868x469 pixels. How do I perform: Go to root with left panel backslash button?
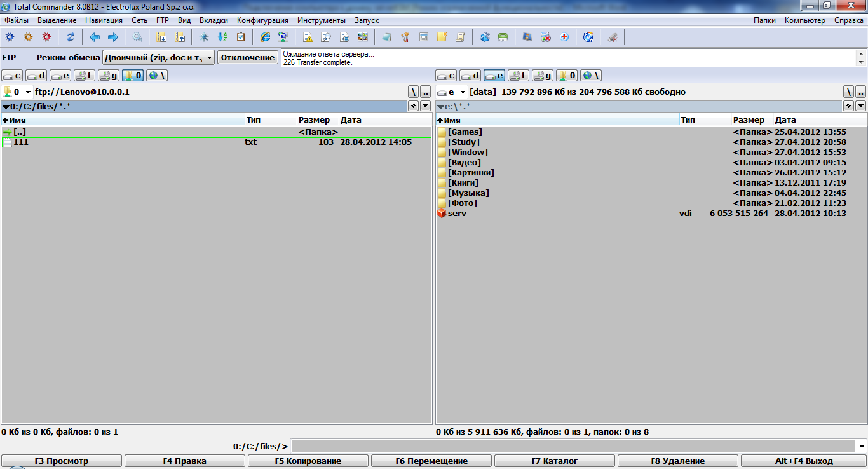click(x=413, y=92)
